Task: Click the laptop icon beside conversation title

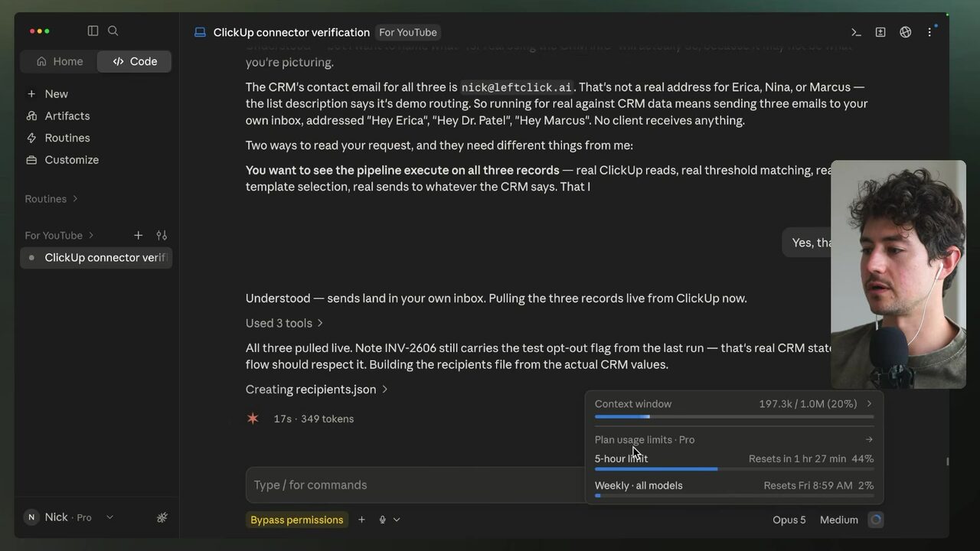Action: [200, 32]
